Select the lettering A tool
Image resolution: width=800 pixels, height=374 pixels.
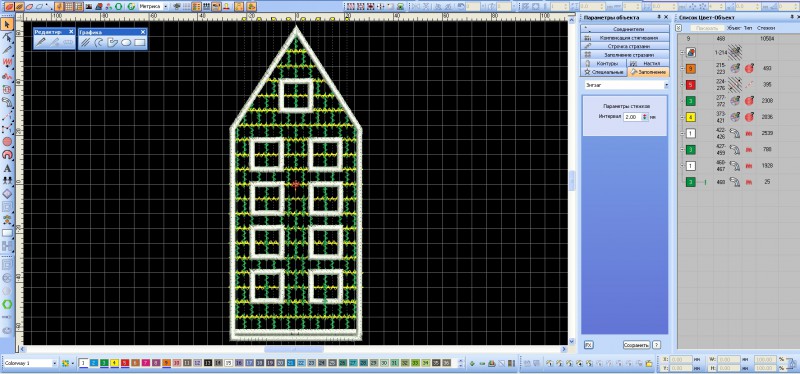pyautogui.click(x=7, y=168)
